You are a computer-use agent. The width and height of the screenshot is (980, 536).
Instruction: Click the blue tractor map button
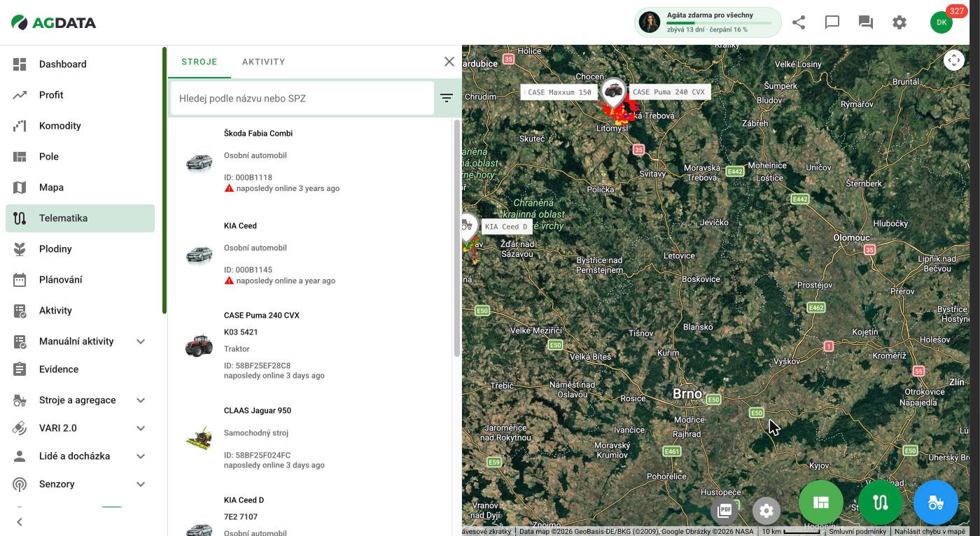point(936,502)
